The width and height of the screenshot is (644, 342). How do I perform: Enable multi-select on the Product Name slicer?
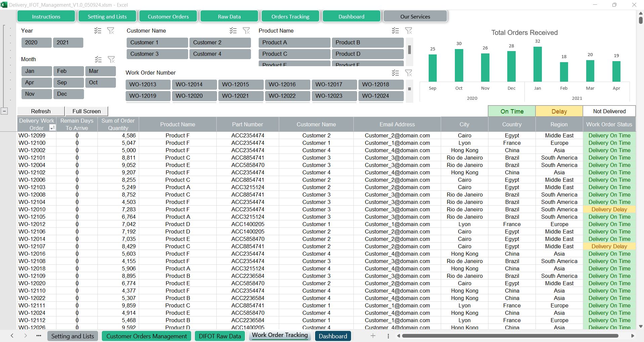pos(395,31)
